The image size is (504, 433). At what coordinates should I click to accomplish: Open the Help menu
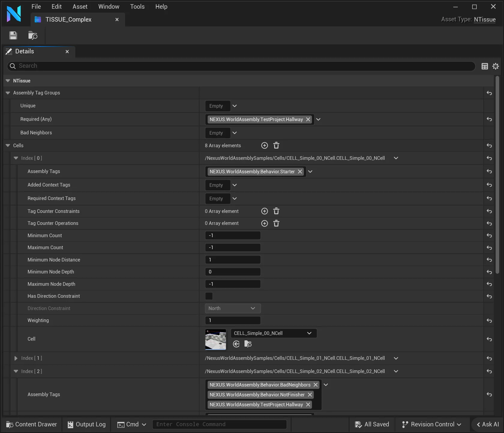[x=161, y=7]
